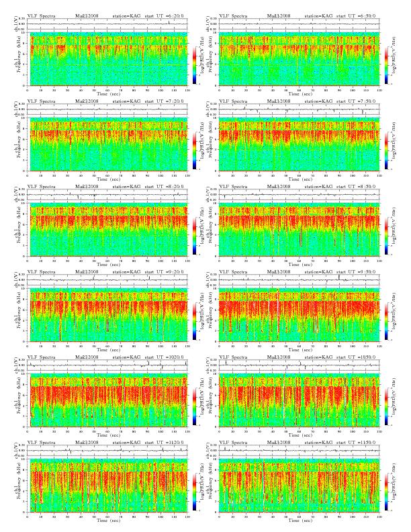411x532 pixels.
Task: Click the spectrogram for start UT 9:50:0
Action: click(x=299, y=315)
